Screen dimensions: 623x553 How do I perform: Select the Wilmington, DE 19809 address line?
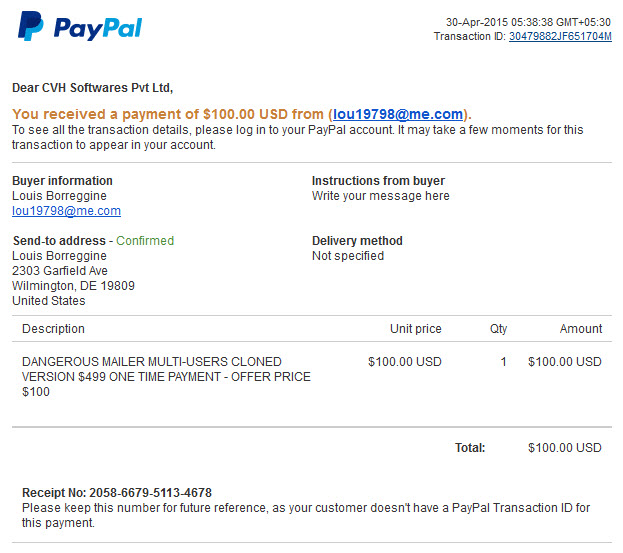click(x=73, y=286)
